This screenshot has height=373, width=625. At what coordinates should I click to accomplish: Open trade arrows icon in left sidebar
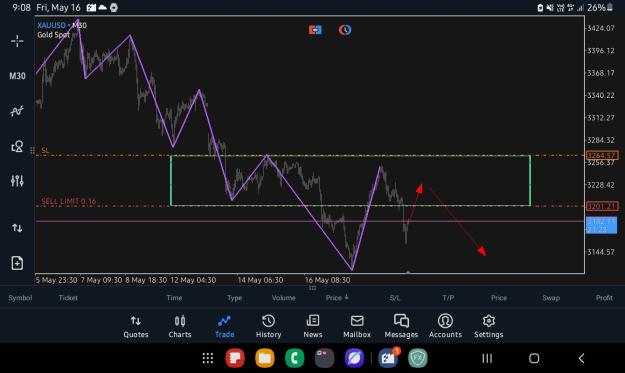click(x=17, y=228)
